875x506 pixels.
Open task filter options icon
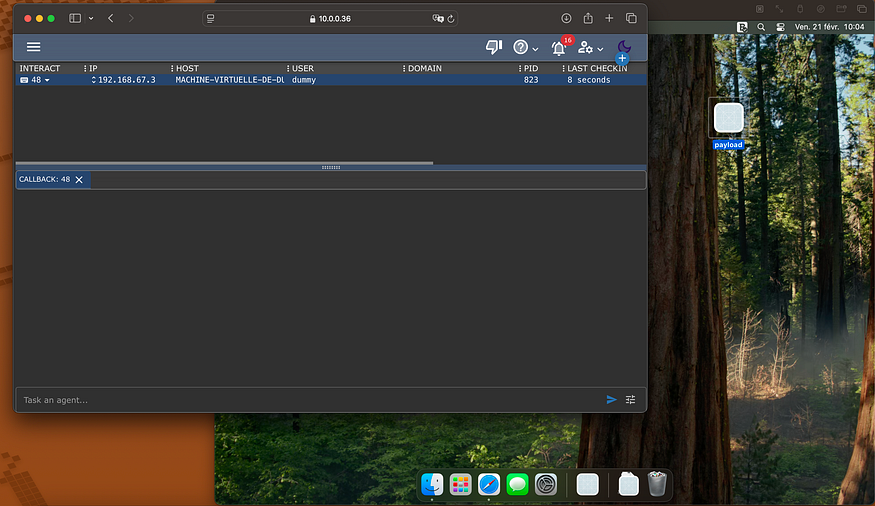tap(631, 400)
